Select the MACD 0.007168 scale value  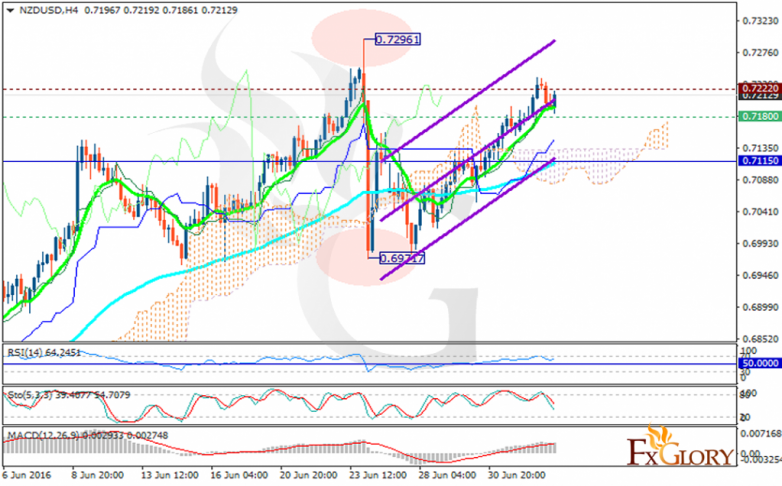(761, 434)
